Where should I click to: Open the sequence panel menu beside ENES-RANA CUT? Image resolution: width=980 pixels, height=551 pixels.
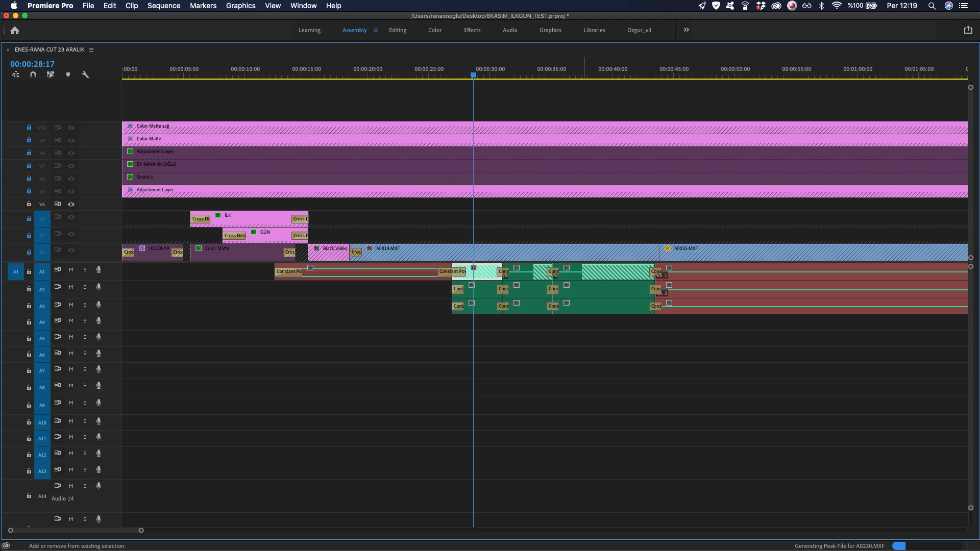91,49
